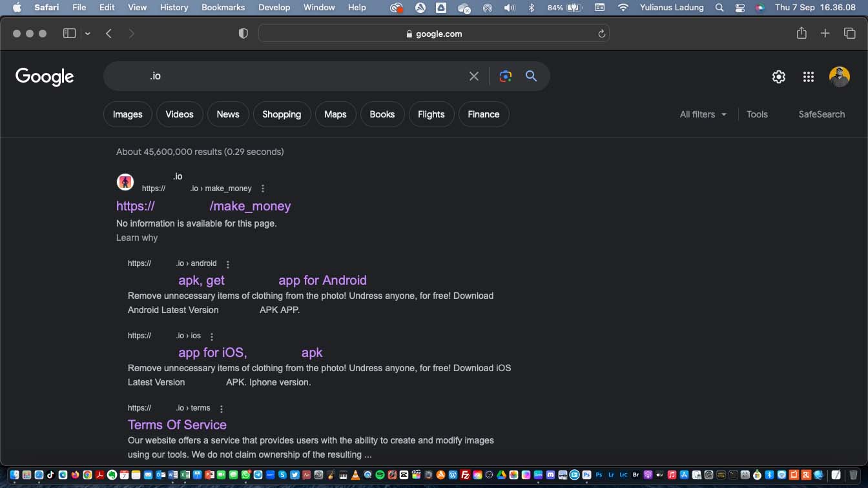This screenshot has width=868, height=488.
Task: Click the Google search magnifier icon
Action: (531, 76)
